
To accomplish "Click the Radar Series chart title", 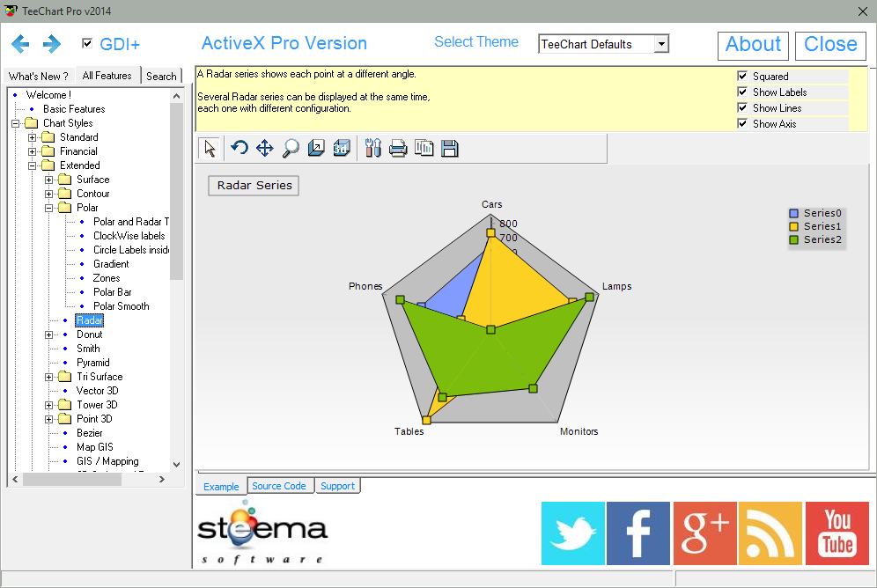I will (x=254, y=186).
